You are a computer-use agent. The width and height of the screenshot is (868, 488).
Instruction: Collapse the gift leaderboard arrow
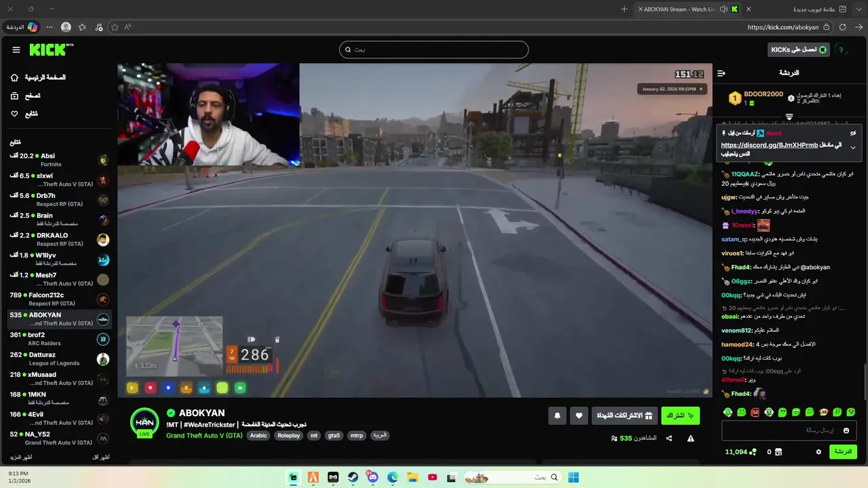point(789,117)
